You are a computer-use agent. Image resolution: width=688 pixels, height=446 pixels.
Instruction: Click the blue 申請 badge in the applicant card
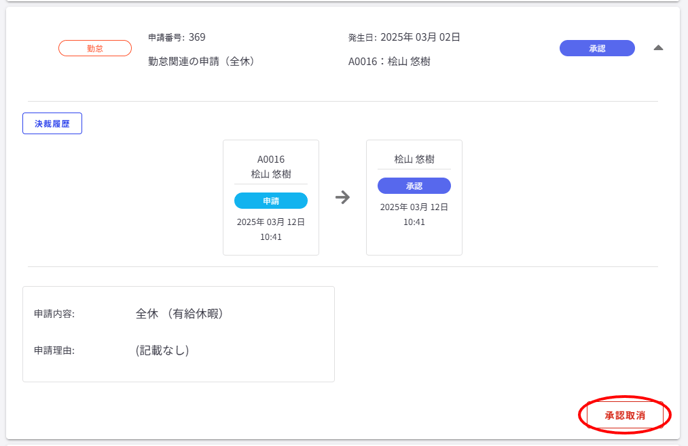pyautogui.click(x=271, y=201)
